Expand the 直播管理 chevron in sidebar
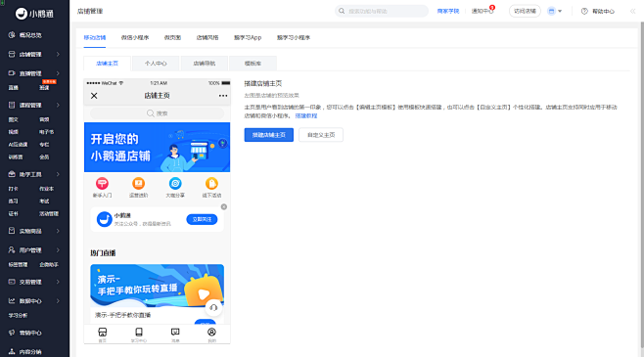This screenshot has width=644, height=357. pos(58,73)
